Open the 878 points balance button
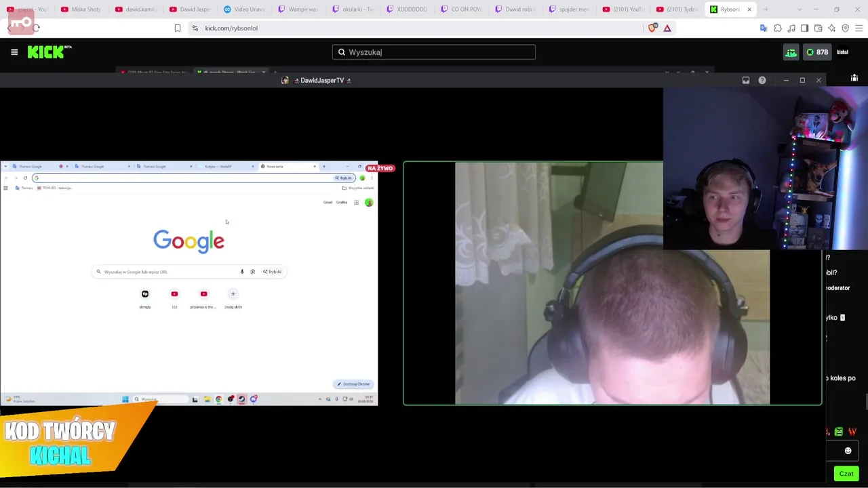This screenshot has height=488, width=868. (x=817, y=52)
